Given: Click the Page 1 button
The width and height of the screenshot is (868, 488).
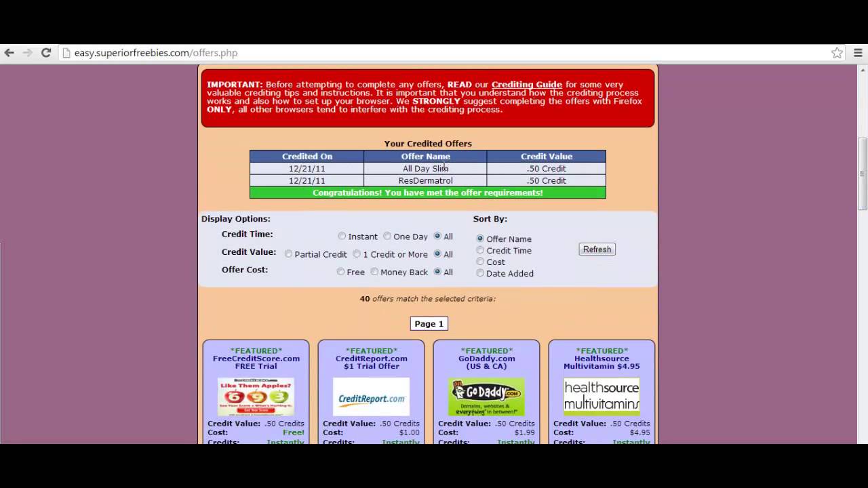Looking at the screenshot, I should pyautogui.click(x=429, y=324).
